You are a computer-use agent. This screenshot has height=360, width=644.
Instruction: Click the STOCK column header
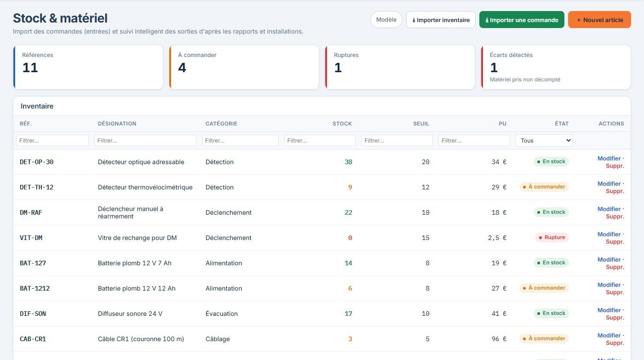pyautogui.click(x=342, y=124)
